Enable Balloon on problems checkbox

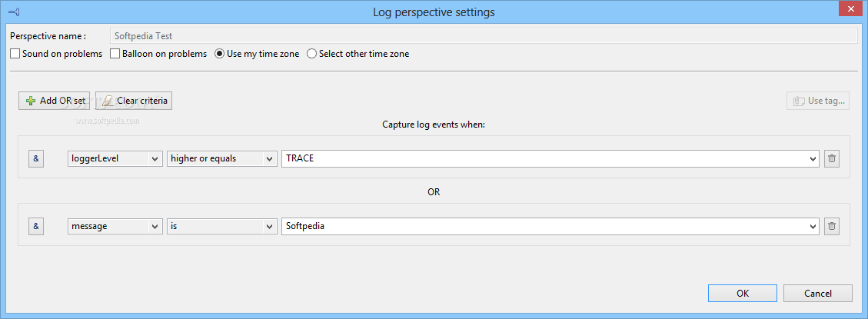115,54
